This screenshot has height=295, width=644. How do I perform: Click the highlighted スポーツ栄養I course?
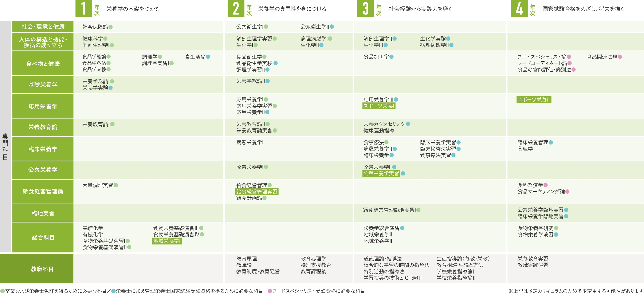coord(379,106)
